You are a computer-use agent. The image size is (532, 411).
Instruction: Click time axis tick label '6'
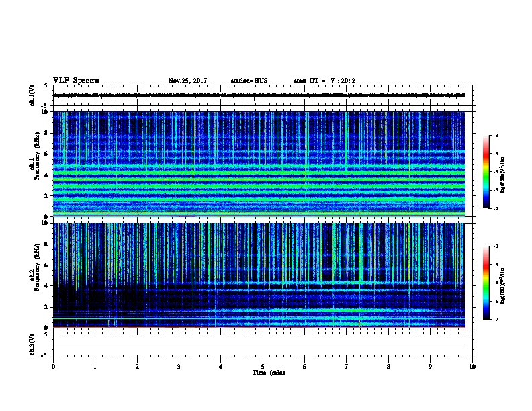pyautogui.click(x=305, y=366)
